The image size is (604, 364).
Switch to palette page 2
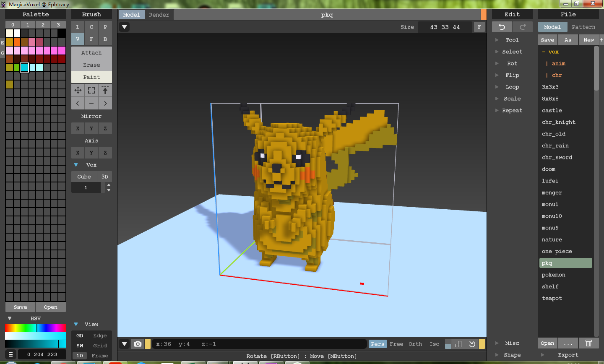(x=43, y=25)
